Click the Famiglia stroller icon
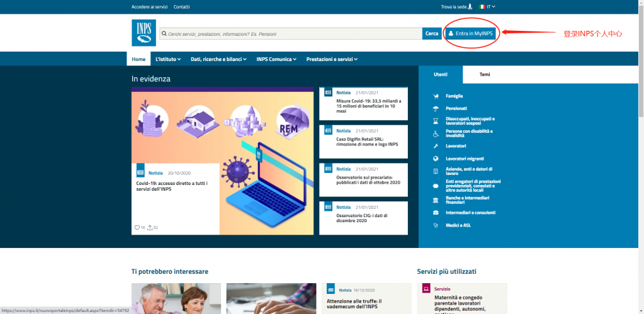 tap(435, 96)
